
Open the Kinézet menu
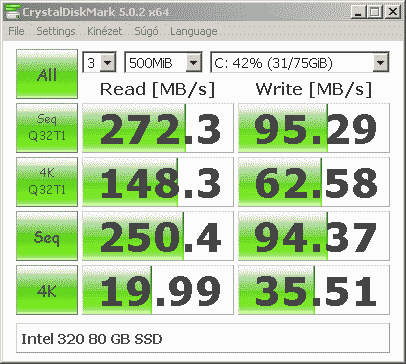(104, 31)
